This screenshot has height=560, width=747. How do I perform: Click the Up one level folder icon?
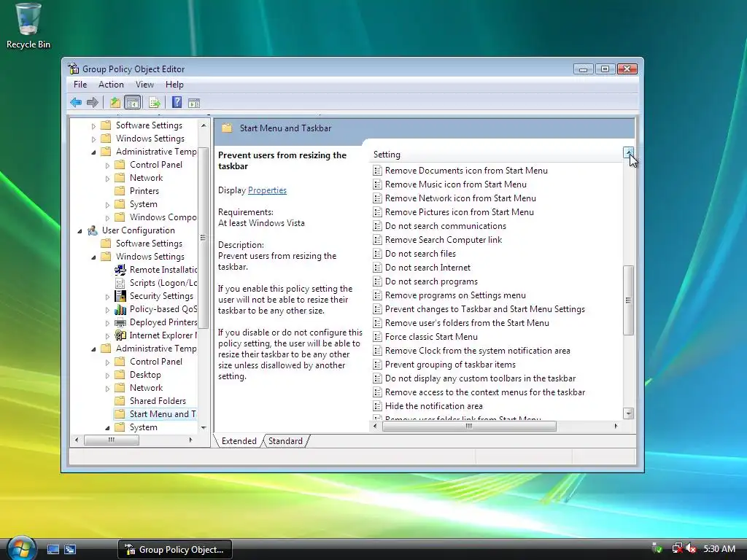115,102
